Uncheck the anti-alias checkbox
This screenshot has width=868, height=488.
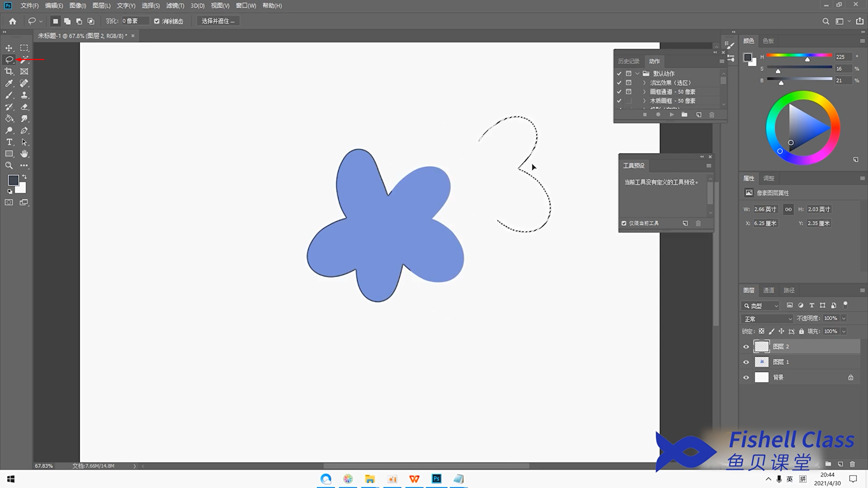[157, 21]
